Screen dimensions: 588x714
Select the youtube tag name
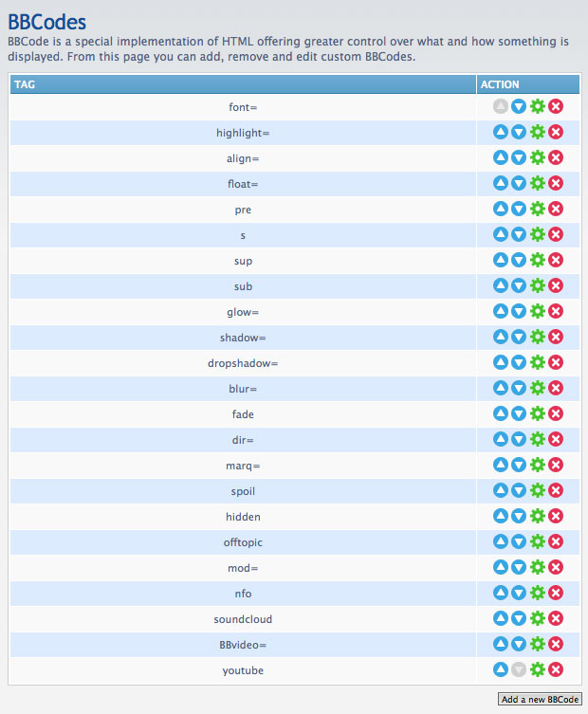coord(243,670)
